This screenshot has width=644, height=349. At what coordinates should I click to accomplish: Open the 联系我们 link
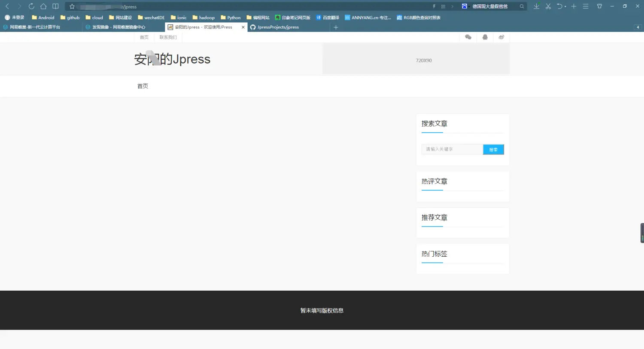click(x=168, y=37)
